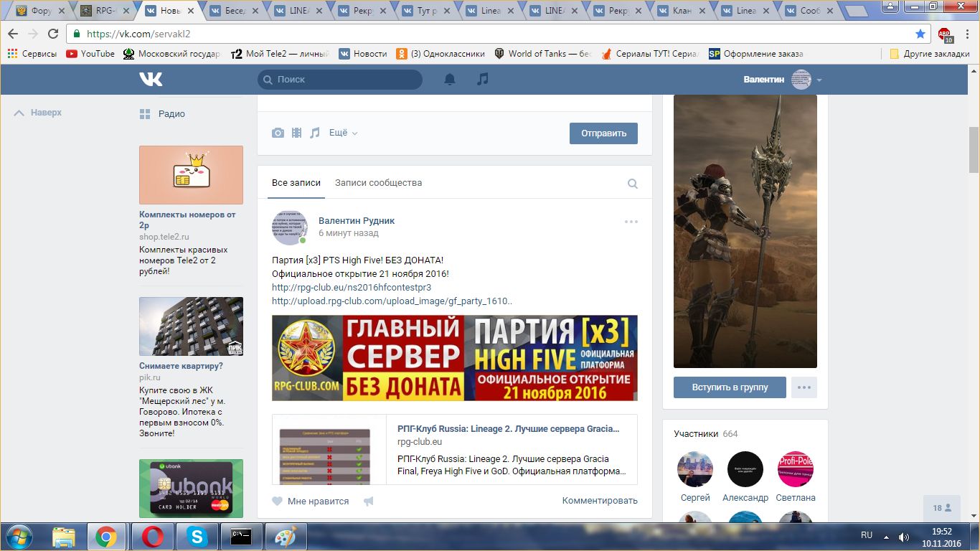Open the music note player icon
980x551 pixels.
pyautogui.click(x=483, y=80)
